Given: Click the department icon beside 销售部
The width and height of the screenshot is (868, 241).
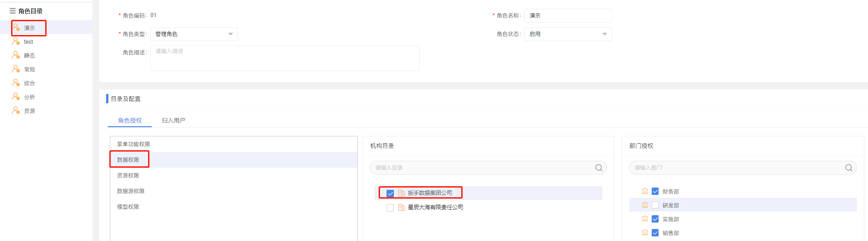Looking at the screenshot, I should tap(645, 233).
